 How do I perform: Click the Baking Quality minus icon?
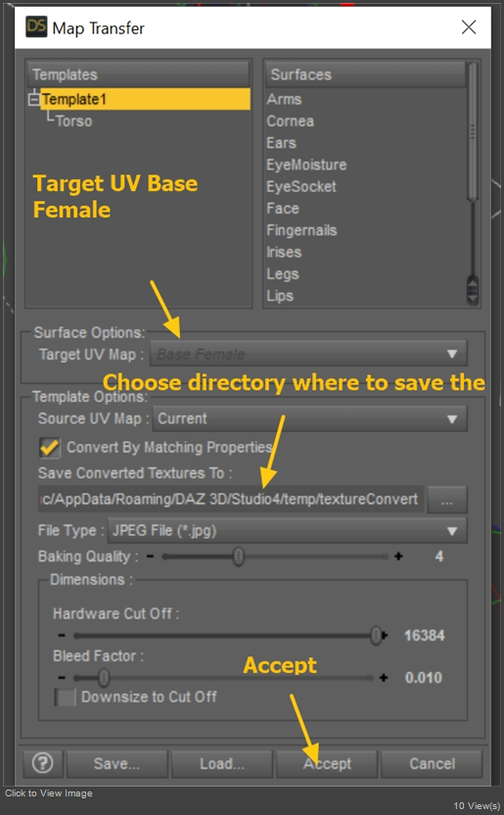[150, 556]
